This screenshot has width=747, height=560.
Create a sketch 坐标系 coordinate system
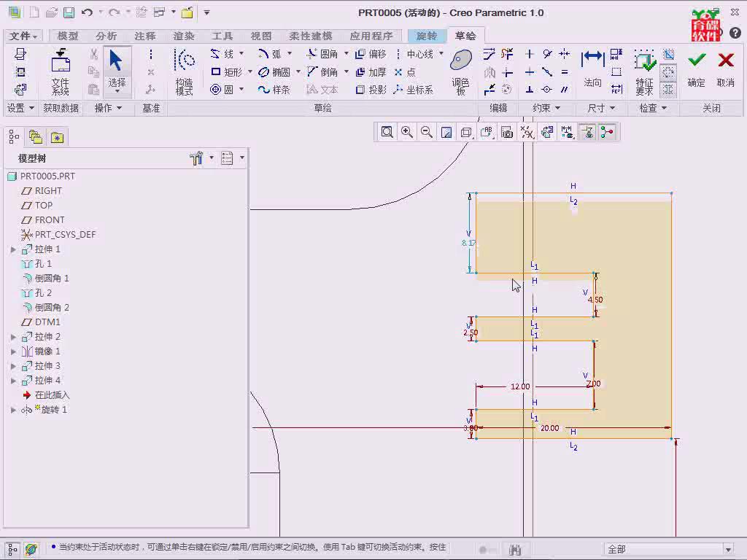414,90
